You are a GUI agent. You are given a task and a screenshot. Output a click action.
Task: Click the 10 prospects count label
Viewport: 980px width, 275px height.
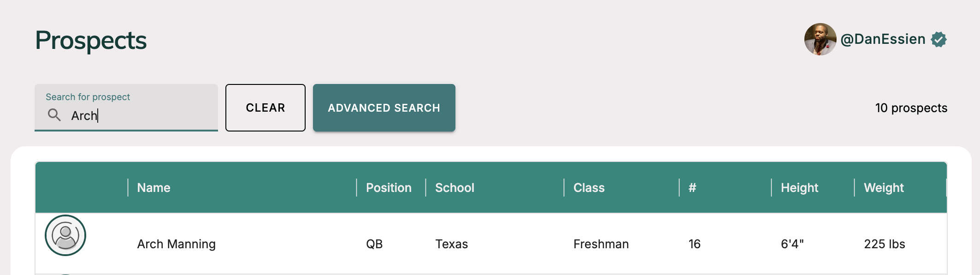911,108
